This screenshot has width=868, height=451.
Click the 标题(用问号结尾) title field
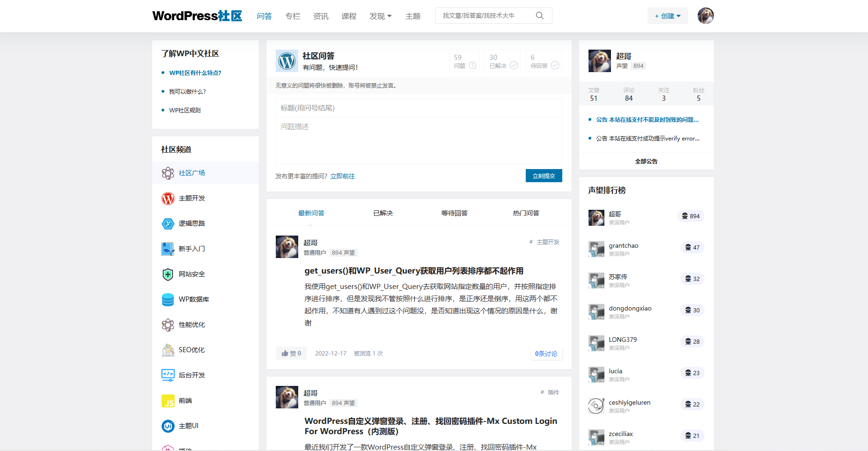(x=419, y=108)
